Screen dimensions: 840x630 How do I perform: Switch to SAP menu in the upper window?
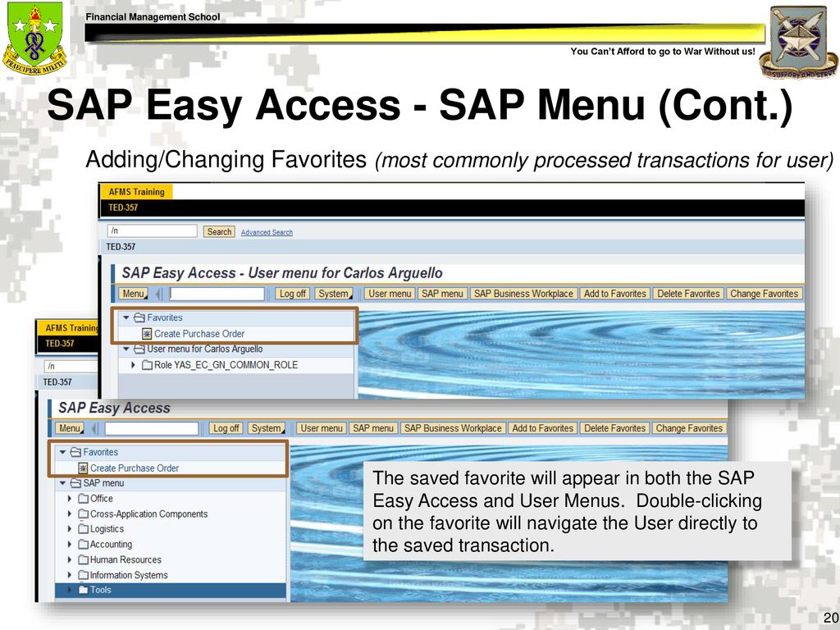point(442,294)
